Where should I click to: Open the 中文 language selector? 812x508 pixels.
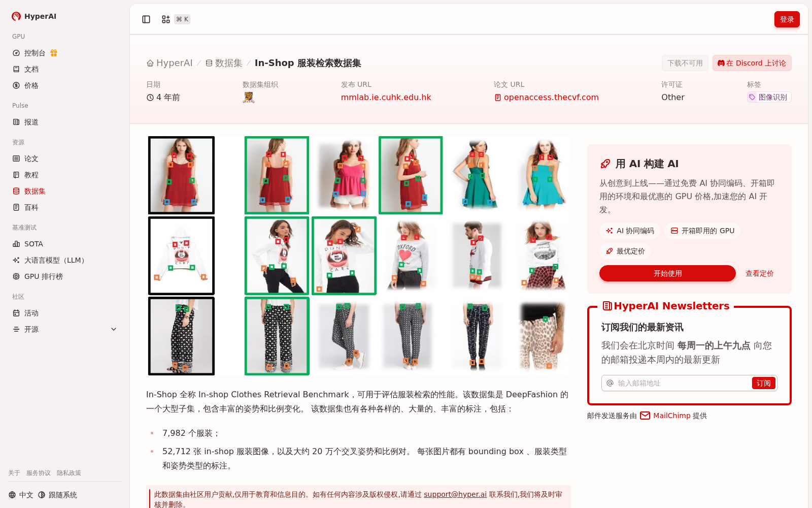21,495
